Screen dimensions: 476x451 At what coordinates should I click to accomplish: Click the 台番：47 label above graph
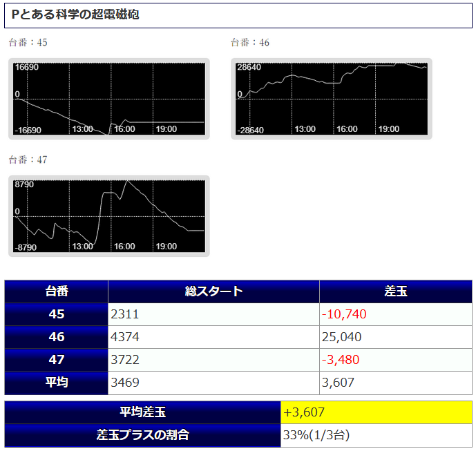28,160
